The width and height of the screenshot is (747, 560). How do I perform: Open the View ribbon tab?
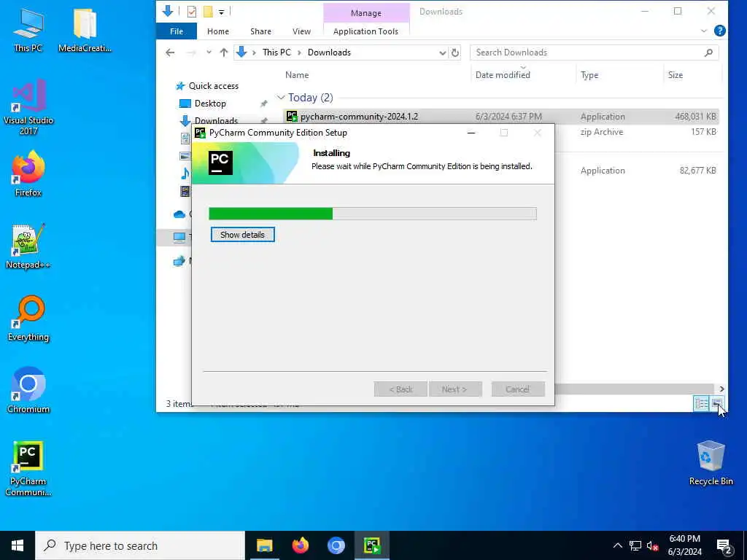point(301,31)
